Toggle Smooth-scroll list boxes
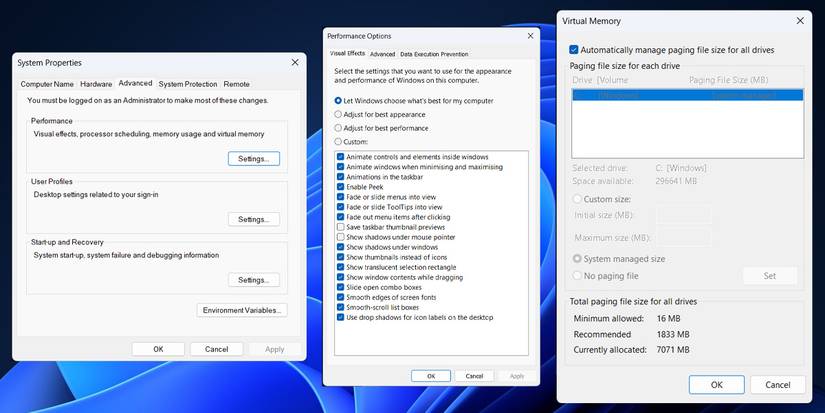 tap(340, 307)
